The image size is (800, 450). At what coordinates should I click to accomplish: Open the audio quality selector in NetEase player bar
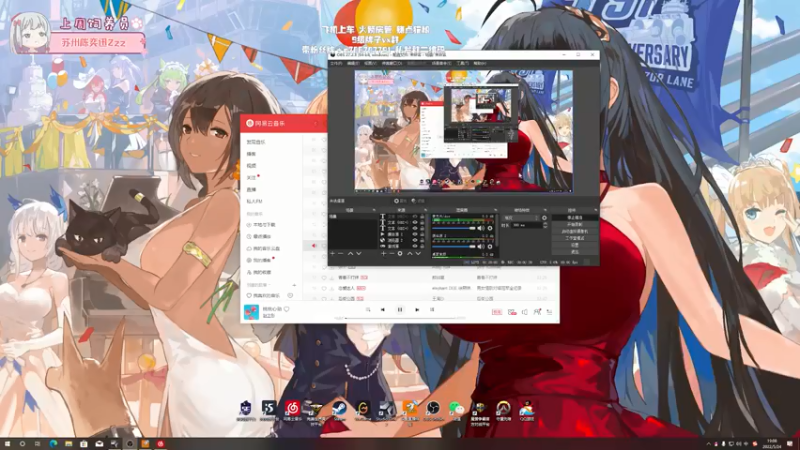coord(496,312)
